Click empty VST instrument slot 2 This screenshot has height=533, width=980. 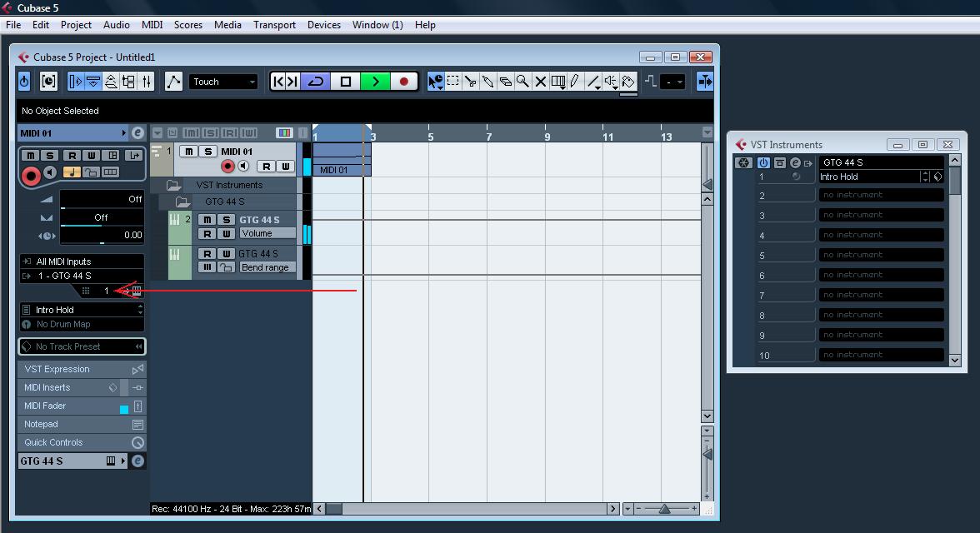(x=882, y=195)
